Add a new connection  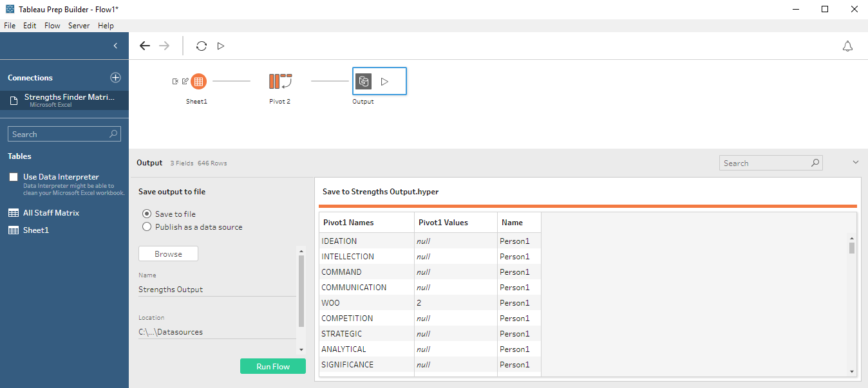(116, 77)
